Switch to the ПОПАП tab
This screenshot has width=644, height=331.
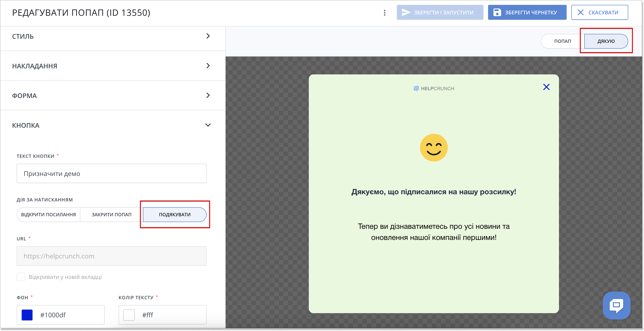point(562,41)
